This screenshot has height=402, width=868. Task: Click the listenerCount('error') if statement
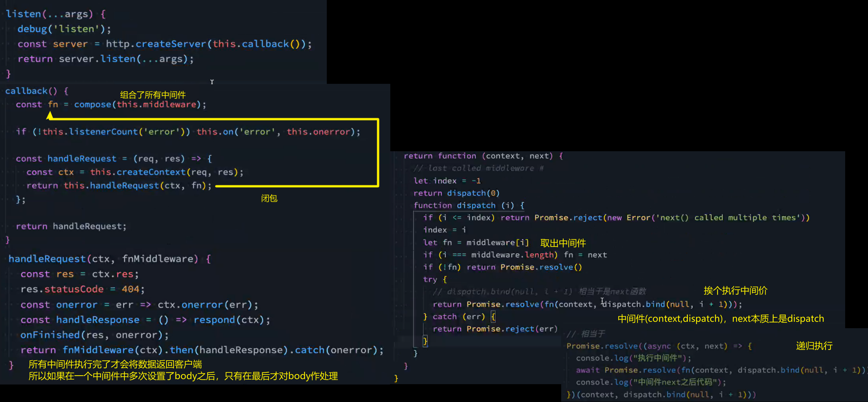click(188, 132)
